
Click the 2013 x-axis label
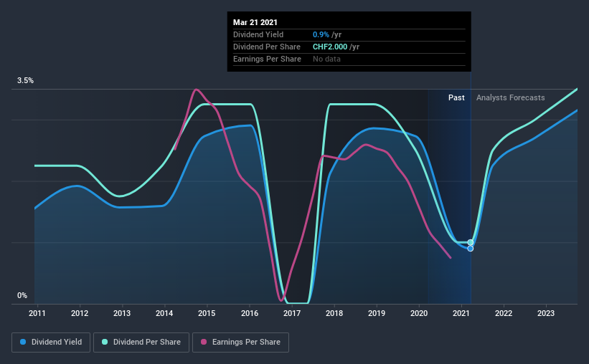pos(122,313)
